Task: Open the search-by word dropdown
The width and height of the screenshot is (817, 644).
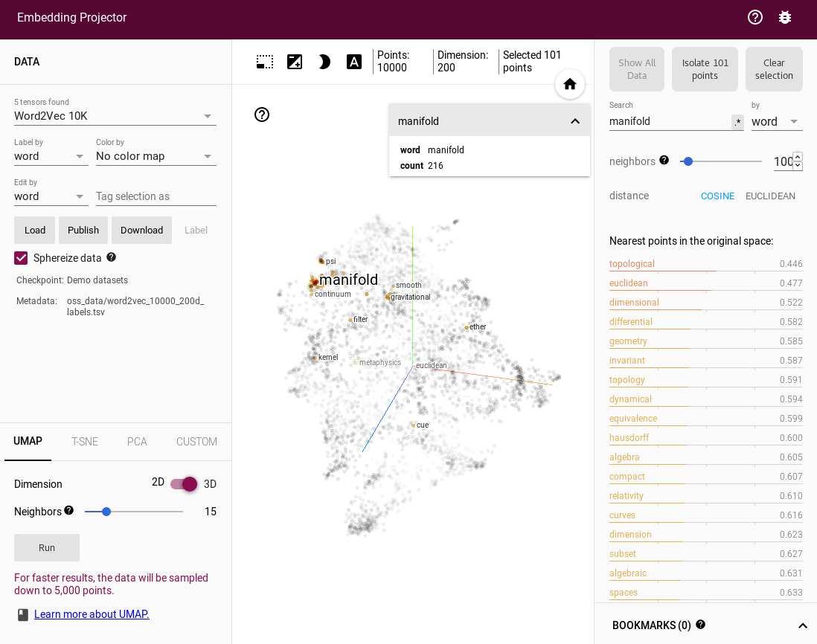Action: point(776,122)
